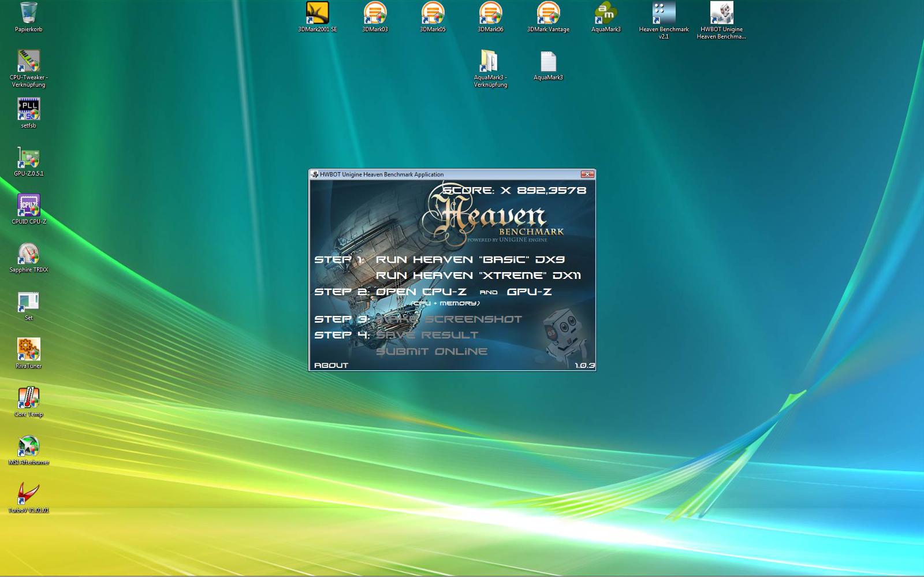Open Core Temp desktop icon

[28, 401]
